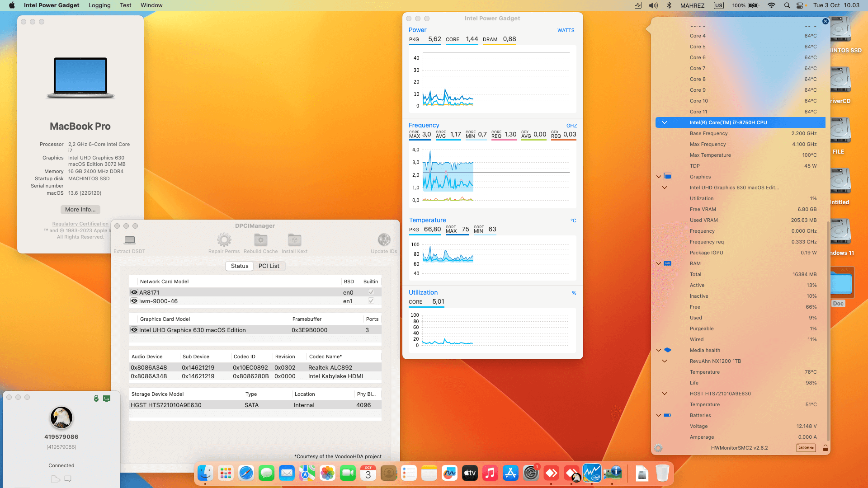
Task: Click the Rebuild Cache icon
Action: [x=260, y=240]
